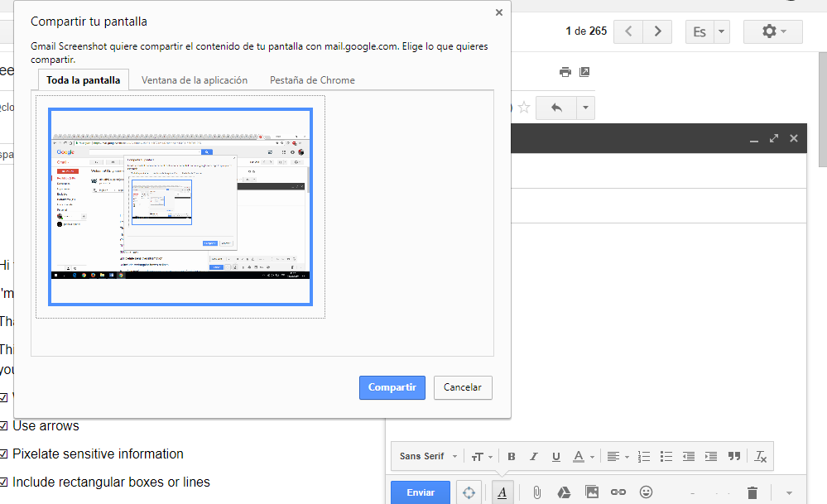827x504 pixels.
Task: Discard draft with the trash icon
Action: point(752,492)
